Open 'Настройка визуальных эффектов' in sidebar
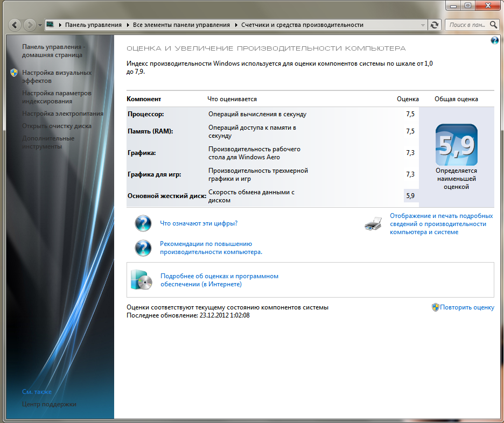This screenshot has height=423, width=504. tap(57, 77)
